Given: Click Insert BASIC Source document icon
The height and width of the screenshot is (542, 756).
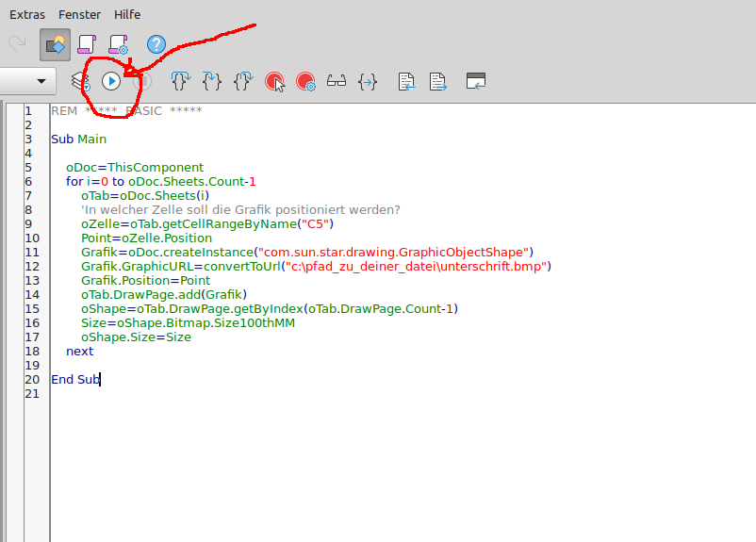Looking at the screenshot, I should pyautogui.click(x=406, y=81).
